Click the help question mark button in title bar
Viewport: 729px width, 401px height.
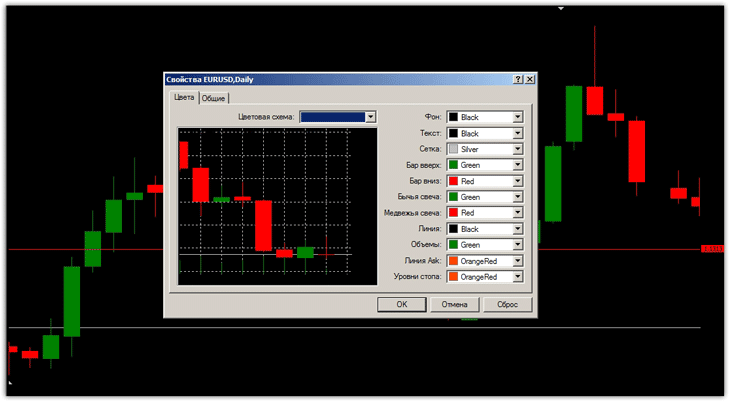[518, 80]
